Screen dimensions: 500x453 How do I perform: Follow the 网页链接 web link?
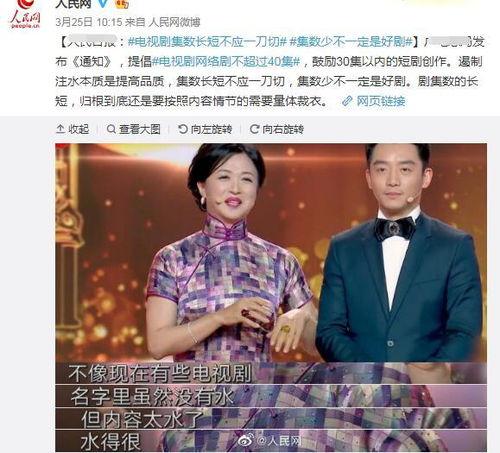(x=381, y=101)
